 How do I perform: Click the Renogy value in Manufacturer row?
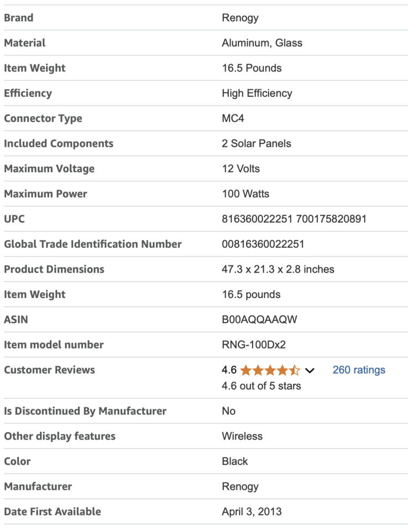pos(240,487)
